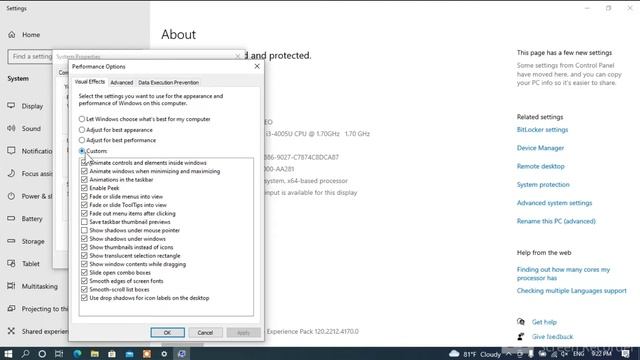Open Battery icon in Settings sidebar
640x360 pixels.
[11, 218]
